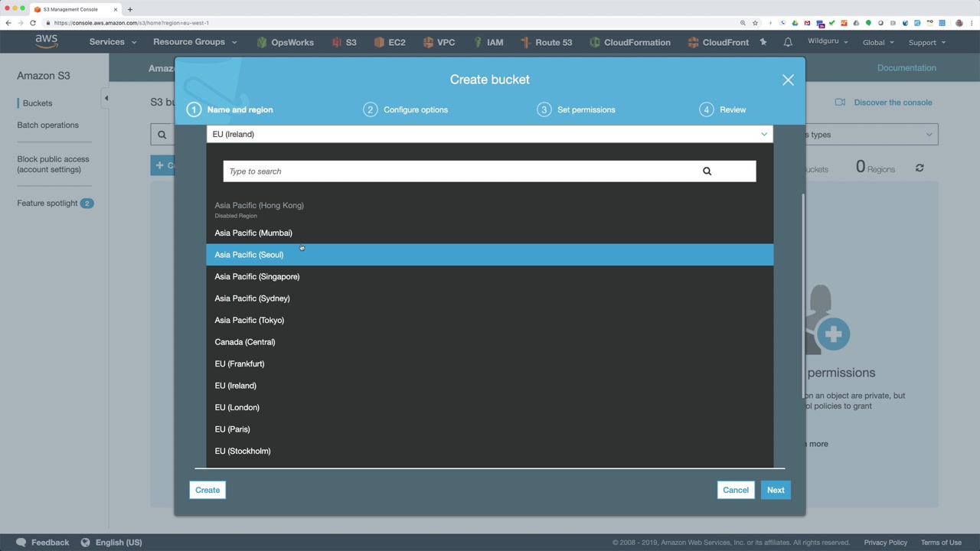
Task: Click the region list scrollbar
Action: [x=803, y=295]
